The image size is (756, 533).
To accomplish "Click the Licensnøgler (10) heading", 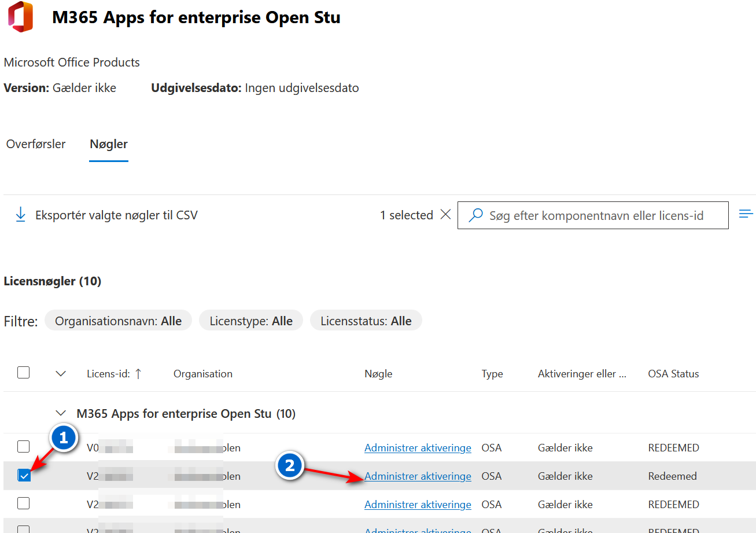I will tap(53, 281).
